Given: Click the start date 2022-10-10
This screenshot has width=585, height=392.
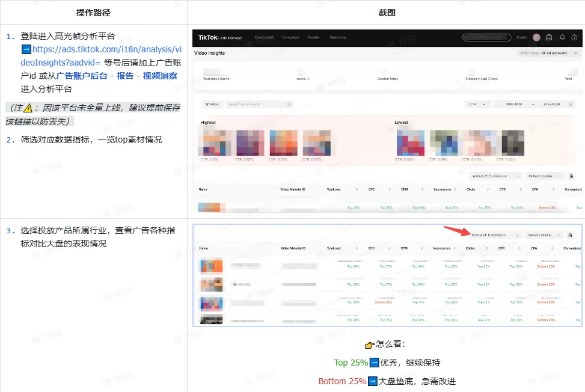Looking at the screenshot, I should (x=513, y=105).
